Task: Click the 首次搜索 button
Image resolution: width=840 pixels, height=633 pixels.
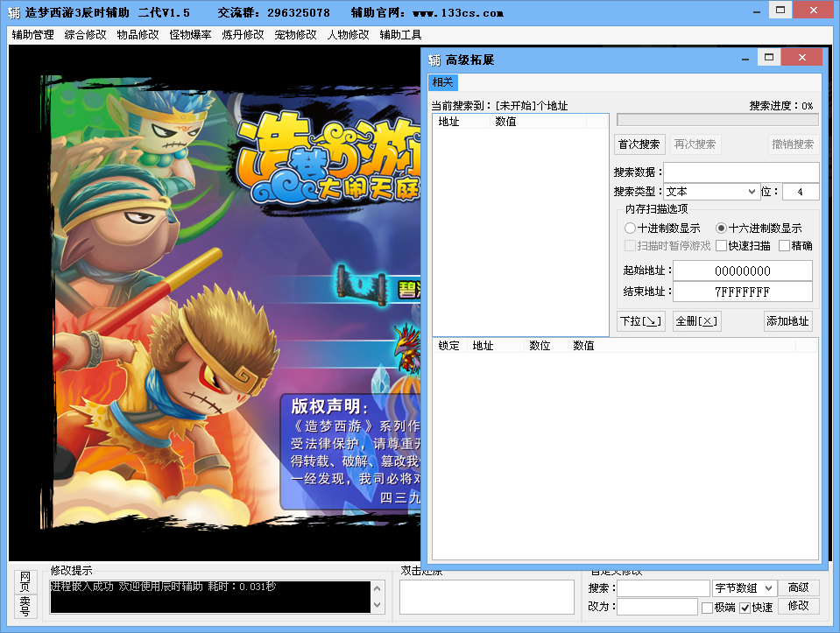Action: point(639,144)
